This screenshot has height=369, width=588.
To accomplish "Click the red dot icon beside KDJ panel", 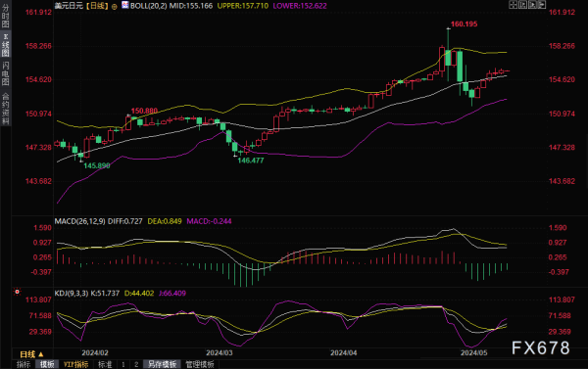I will (17, 292).
